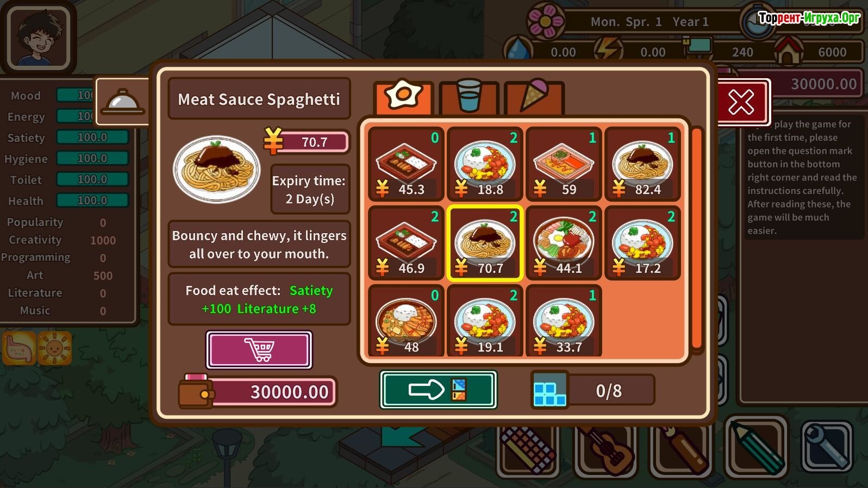Click the sun status buff icon
The image size is (868, 488).
54,348
